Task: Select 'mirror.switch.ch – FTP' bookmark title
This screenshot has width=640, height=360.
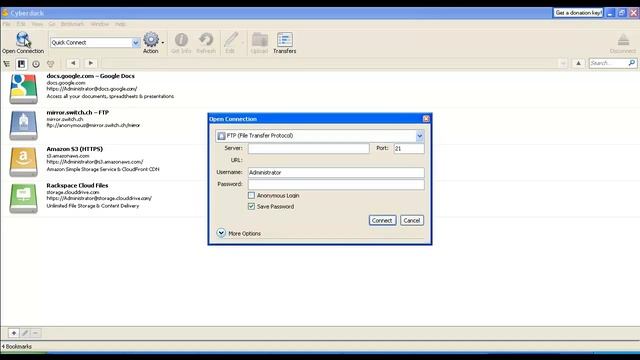Action: pyautogui.click(x=78, y=112)
